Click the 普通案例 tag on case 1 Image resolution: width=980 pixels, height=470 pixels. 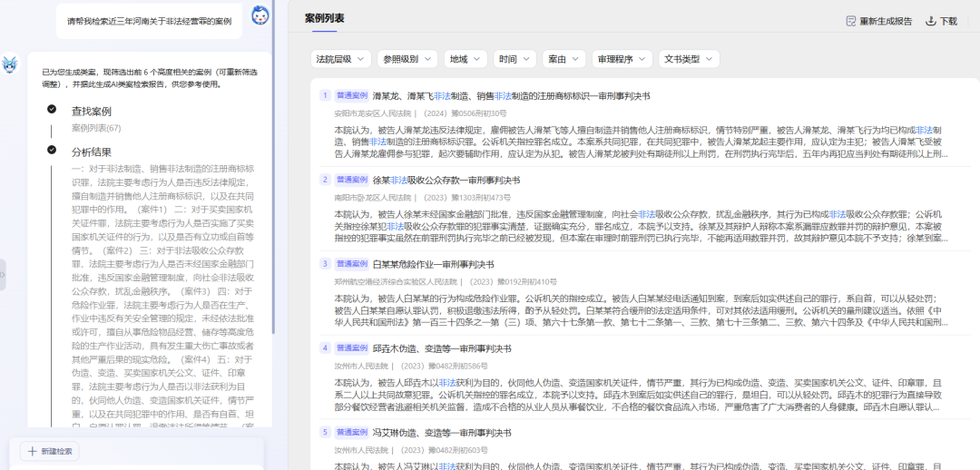[x=352, y=95]
